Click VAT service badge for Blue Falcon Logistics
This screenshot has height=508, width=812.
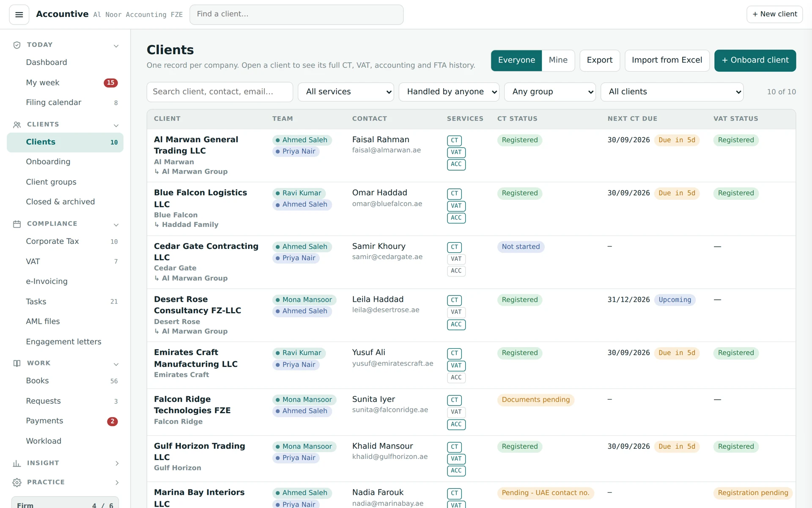pos(456,206)
